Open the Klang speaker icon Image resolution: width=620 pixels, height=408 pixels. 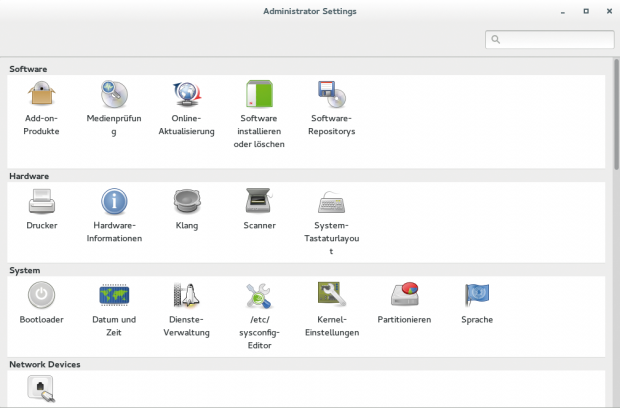187,201
